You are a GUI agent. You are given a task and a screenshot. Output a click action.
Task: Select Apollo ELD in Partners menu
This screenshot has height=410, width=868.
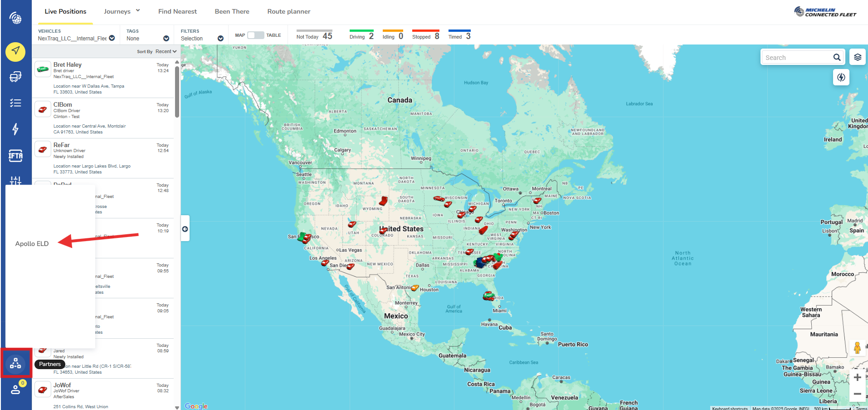32,244
